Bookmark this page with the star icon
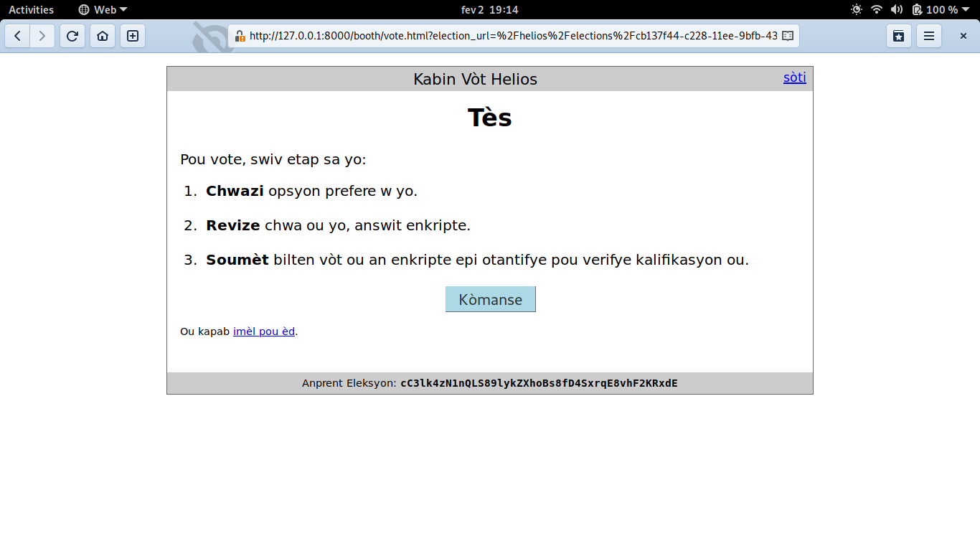This screenshot has width=980, height=551. (899, 36)
